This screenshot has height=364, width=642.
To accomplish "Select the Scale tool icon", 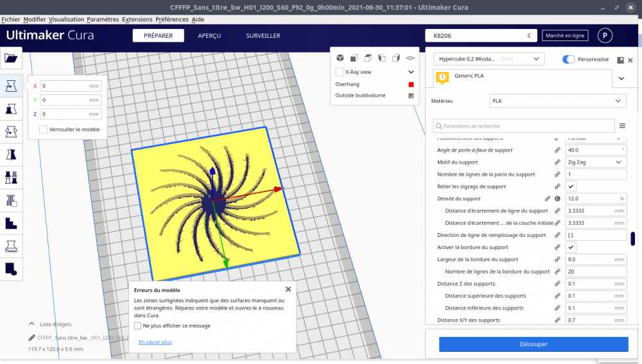I will click(11, 109).
